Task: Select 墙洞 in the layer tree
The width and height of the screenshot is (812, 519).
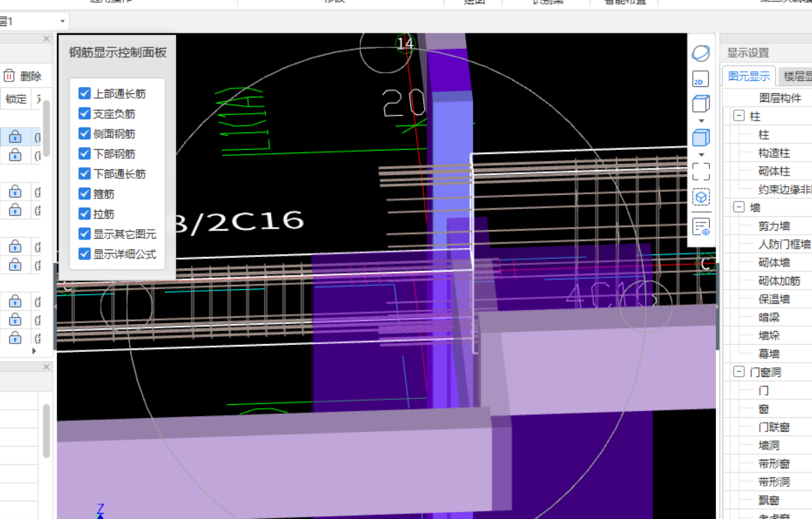Action: point(769,445)
